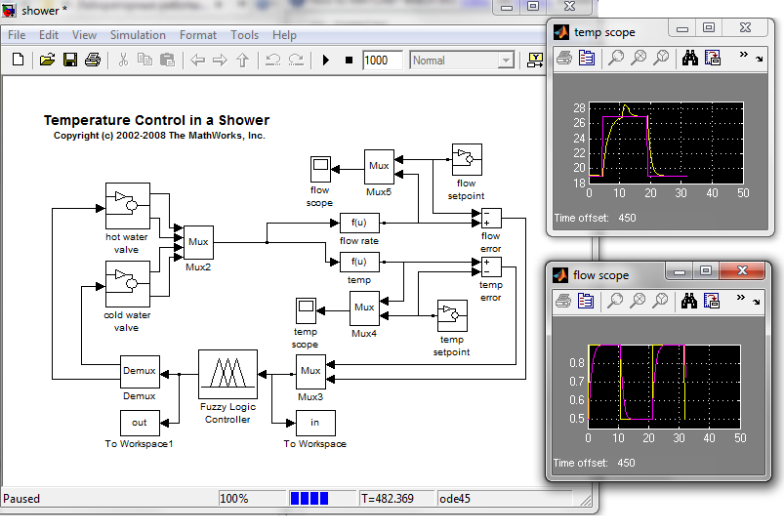Click the Mux5 block
Screen dimensions: 784x532
379,167
